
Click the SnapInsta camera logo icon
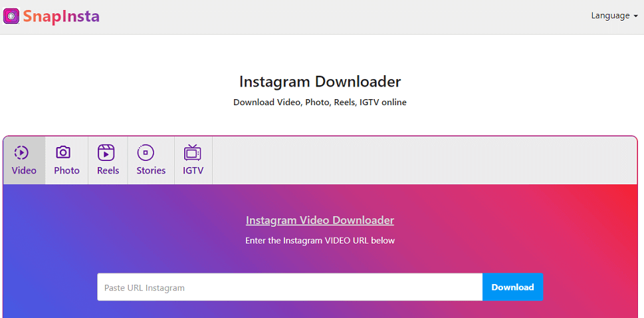(11, 16)
